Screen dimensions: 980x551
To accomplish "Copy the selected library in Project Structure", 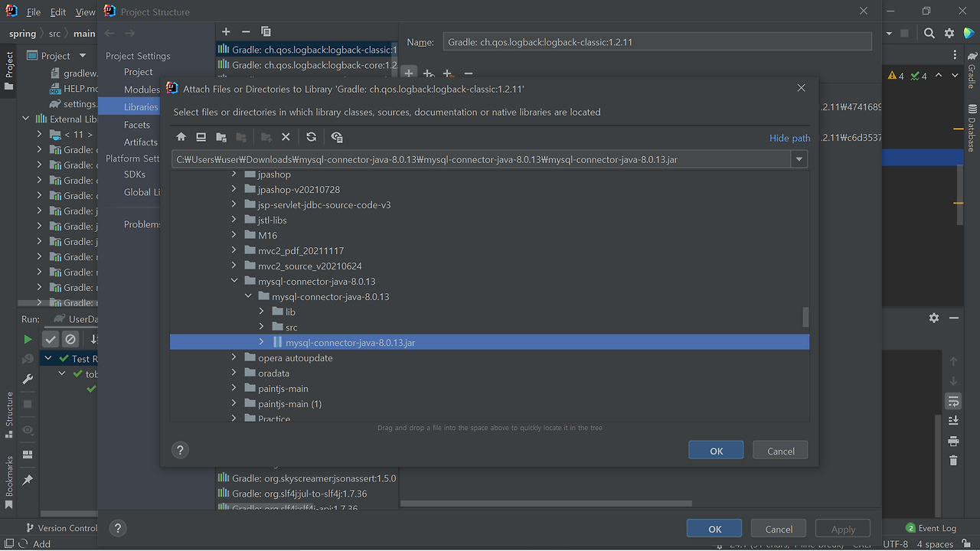I will (x=266, y=31).
